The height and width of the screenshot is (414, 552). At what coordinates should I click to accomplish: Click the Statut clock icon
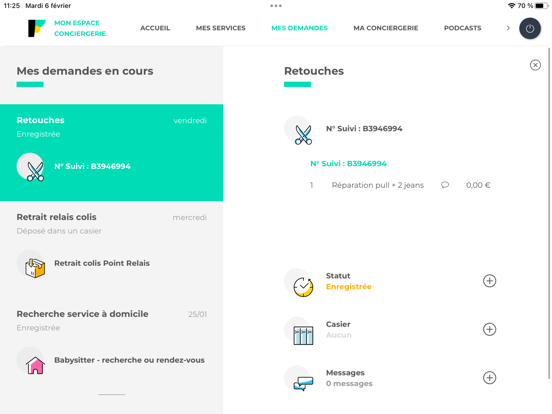coord(303,287)
